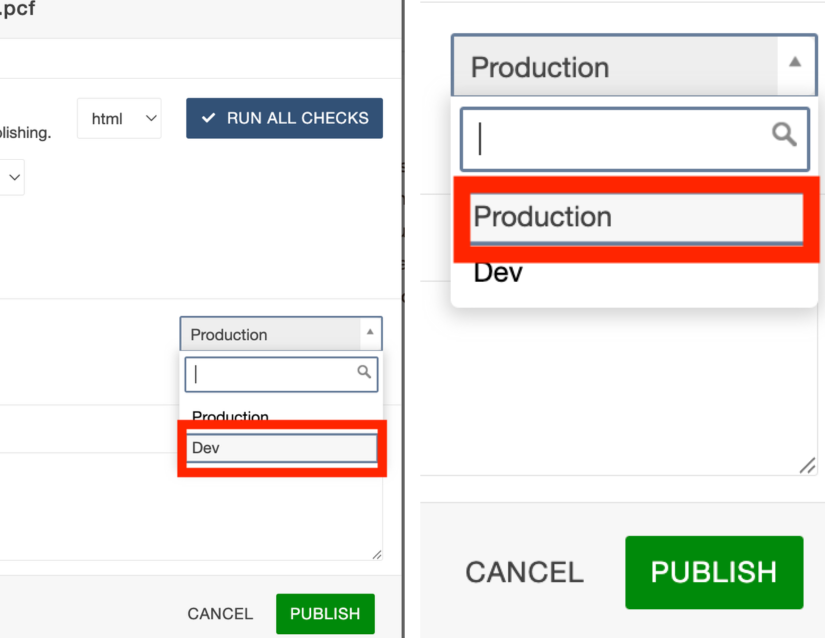825x638 pixels.
Task: Click the small PUBLISH button at bottom
Action: coord(325,614)
